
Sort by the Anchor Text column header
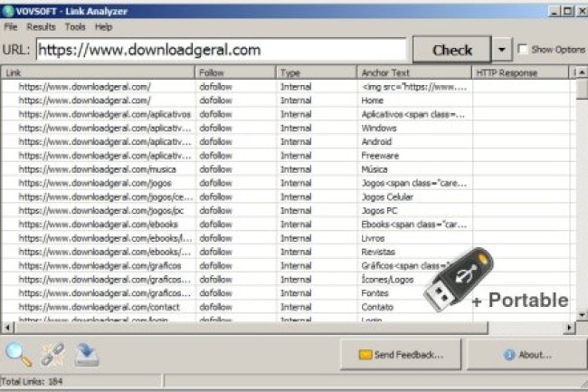(x=413, y=72)
